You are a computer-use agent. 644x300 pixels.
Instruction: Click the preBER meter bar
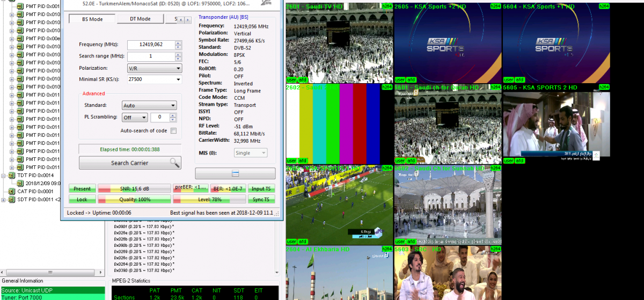(x=191, y=188)
